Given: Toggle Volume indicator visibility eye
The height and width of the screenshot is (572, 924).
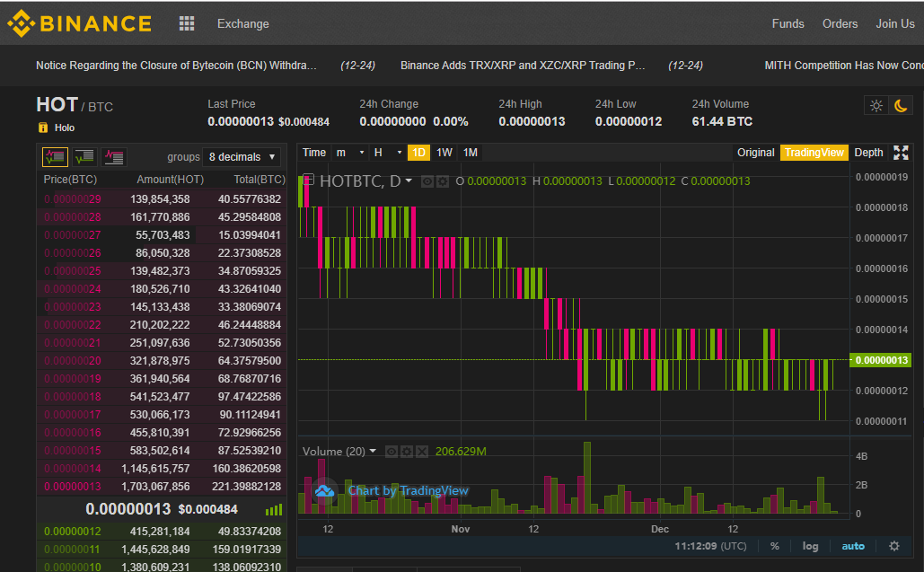Looking at the screenshot, I should [x=392, y=452].
